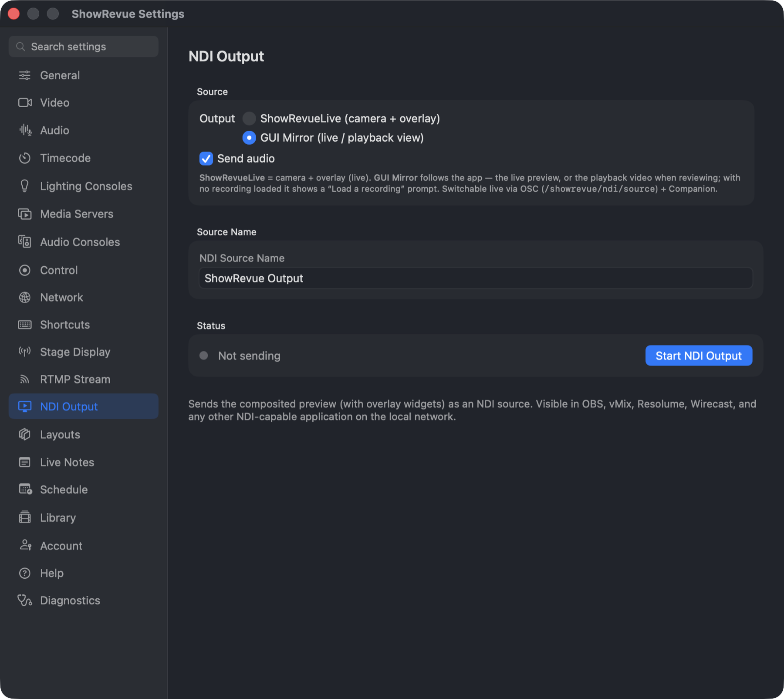Click the search magnifier icon

point(20,47)
